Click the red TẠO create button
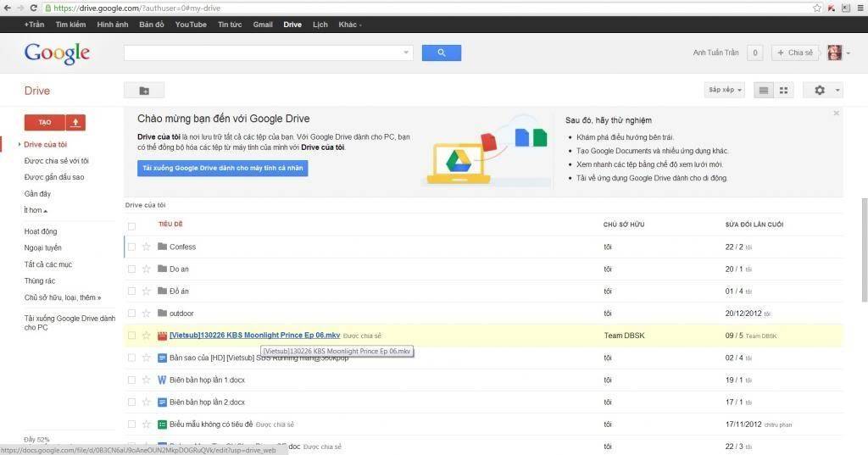868x455 pixels. click(x=45, y=122)
